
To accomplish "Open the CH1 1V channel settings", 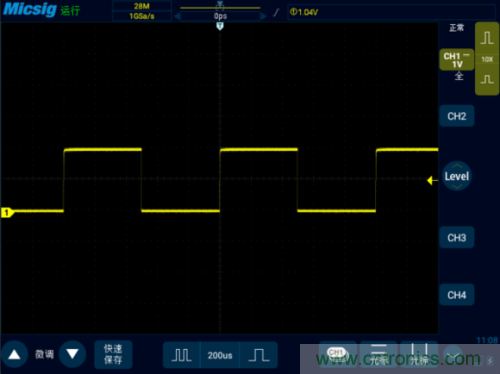I will pos(457,60).
